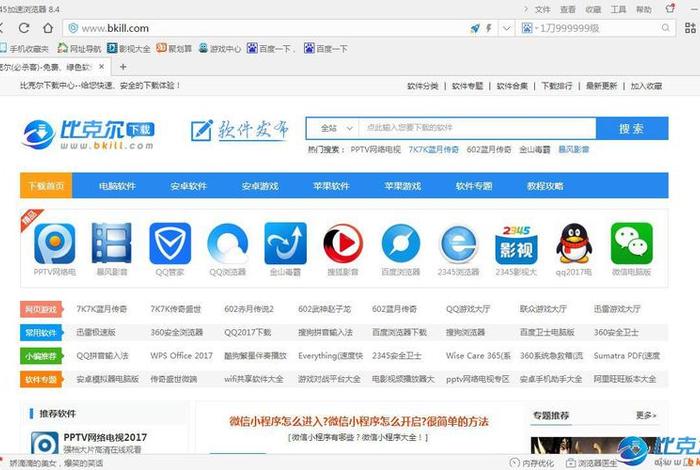The height and width of the screenshot is (470, 700).
Task: Open the WPS Office 2017 link
Action: (181, 356)
